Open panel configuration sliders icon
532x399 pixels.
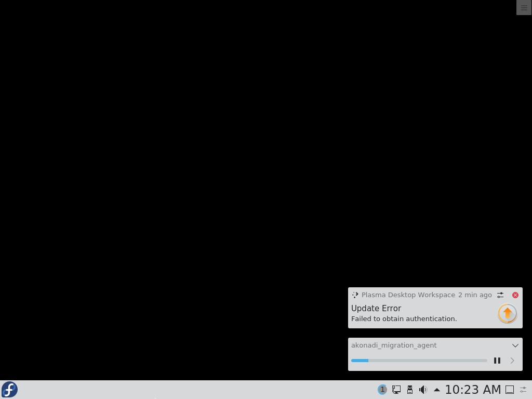click(x=523, y=390)
